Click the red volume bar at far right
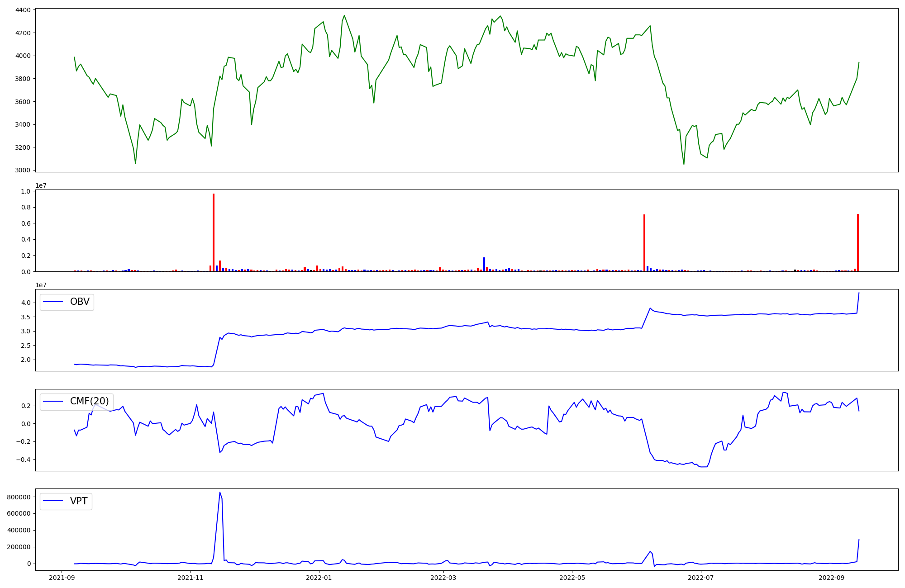905x588 pixels. 858,243
